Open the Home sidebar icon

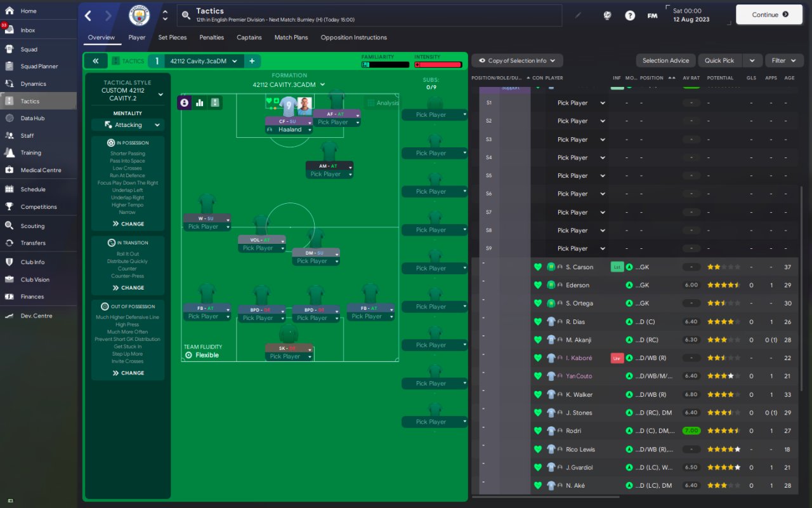point(10,11)
